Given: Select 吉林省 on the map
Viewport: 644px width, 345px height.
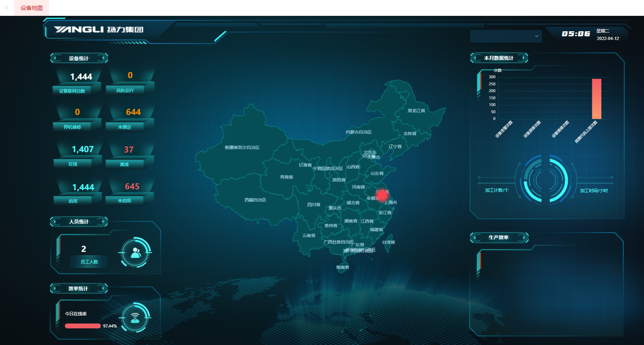Looking at the screenshot, I should (410, 133).
